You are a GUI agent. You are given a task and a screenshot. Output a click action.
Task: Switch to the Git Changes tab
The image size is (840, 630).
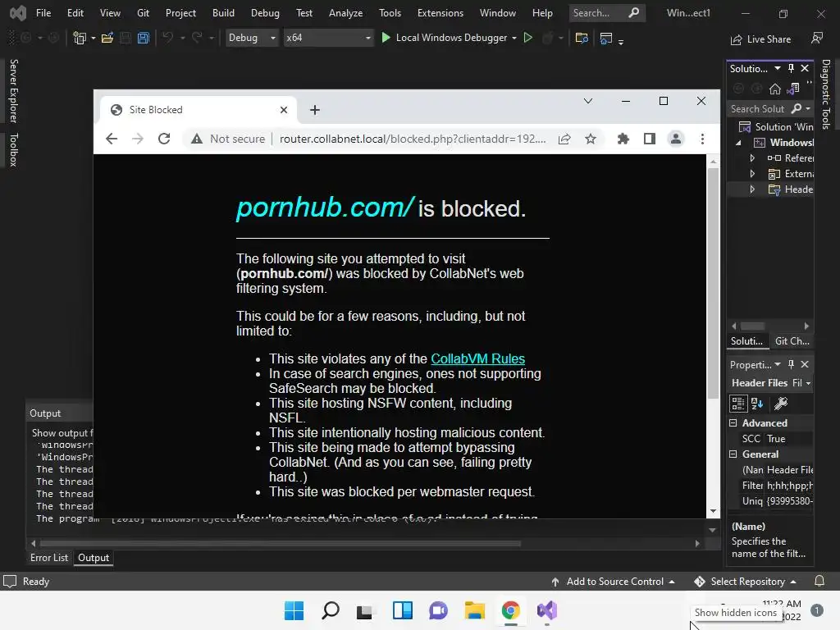click(x=792, y=341)
